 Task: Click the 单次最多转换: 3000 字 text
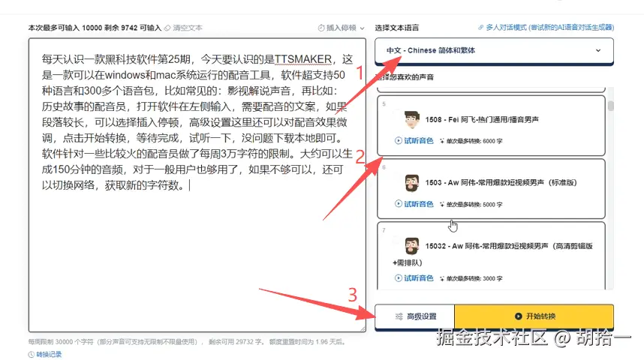(474, 279)
